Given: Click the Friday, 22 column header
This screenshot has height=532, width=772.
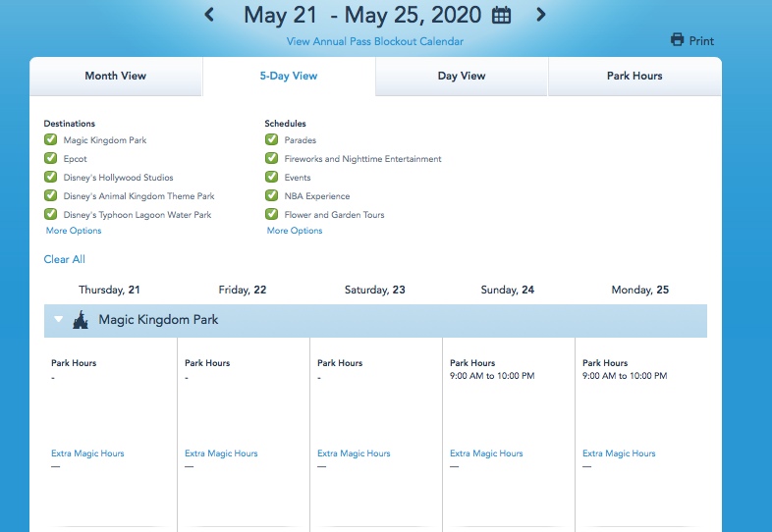Looking at the screenshot, I should (x=243, y=290).
